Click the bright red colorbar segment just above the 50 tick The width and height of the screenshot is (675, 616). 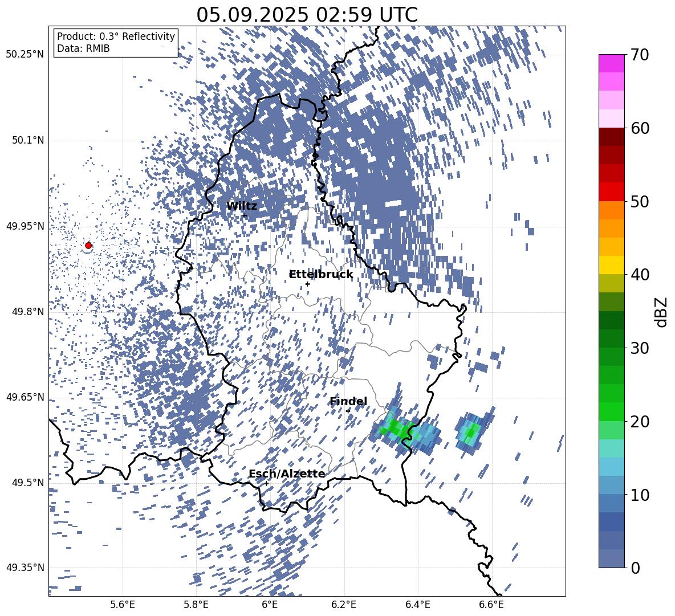point(612,192)
